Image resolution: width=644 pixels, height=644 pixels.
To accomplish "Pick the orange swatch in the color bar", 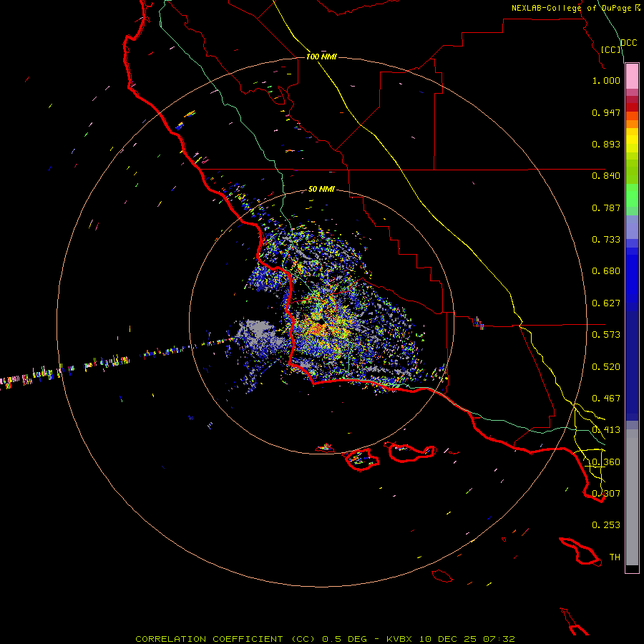I will click(x=632, y=124).
